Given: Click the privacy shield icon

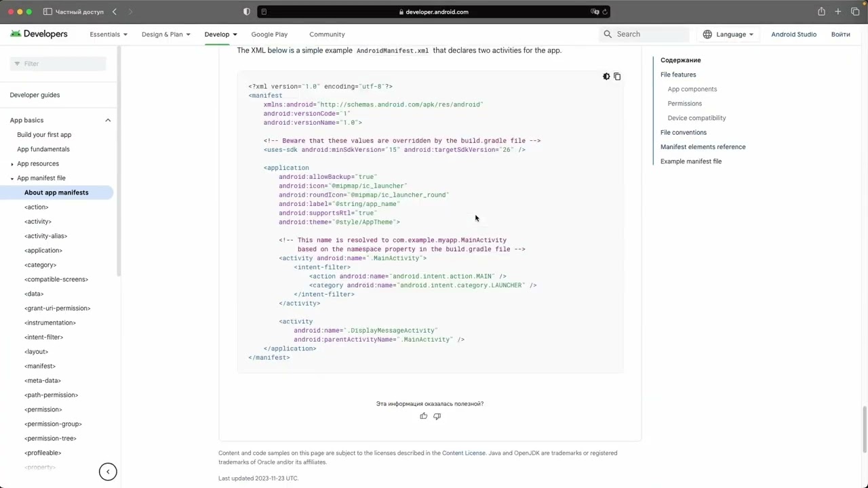Looking at the screenshot, I should (246, 12).
